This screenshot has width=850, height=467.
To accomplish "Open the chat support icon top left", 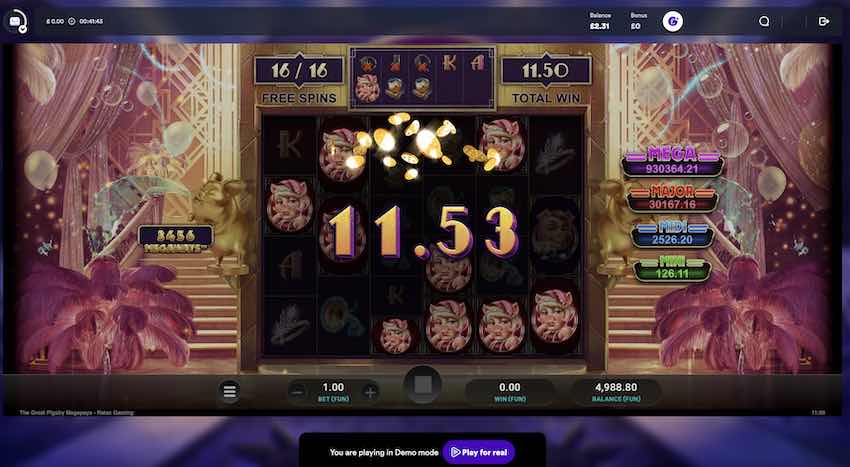I will (16, 21).
